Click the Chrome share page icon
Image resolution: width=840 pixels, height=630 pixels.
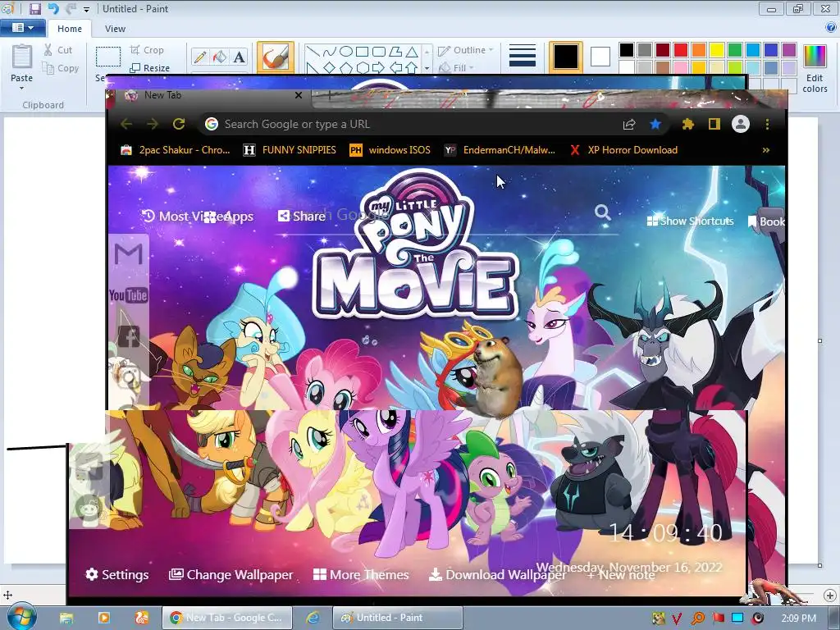(629, 125)
